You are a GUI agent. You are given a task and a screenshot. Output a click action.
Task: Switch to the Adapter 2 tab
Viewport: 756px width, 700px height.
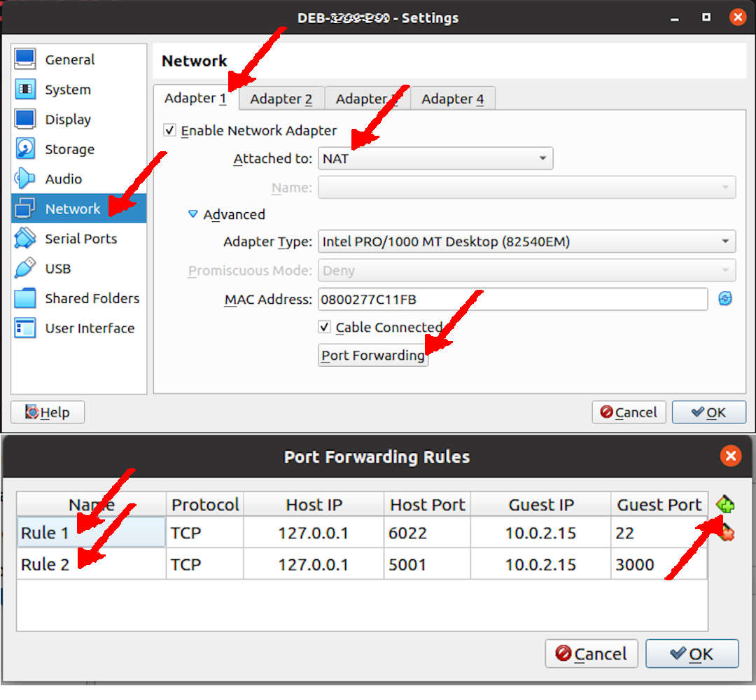tap(281, 99)
